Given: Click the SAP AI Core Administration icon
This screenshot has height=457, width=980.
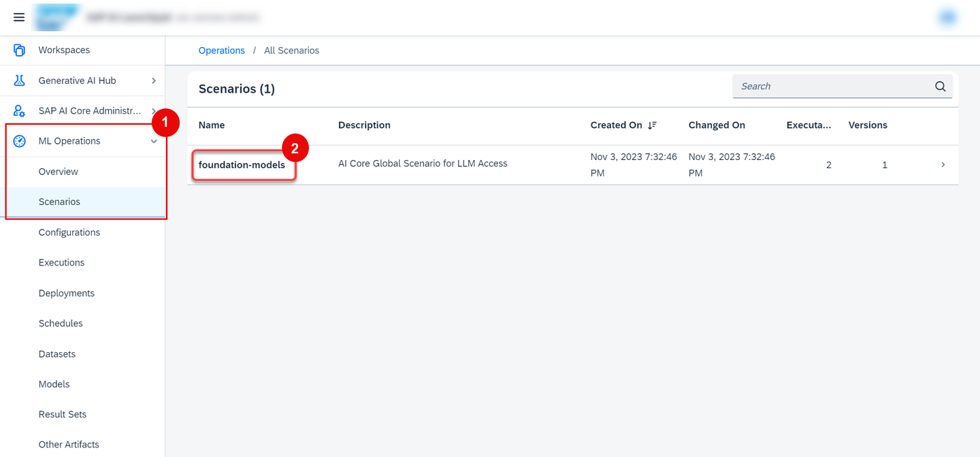Looking at the screenshot, I should point(19,110).
